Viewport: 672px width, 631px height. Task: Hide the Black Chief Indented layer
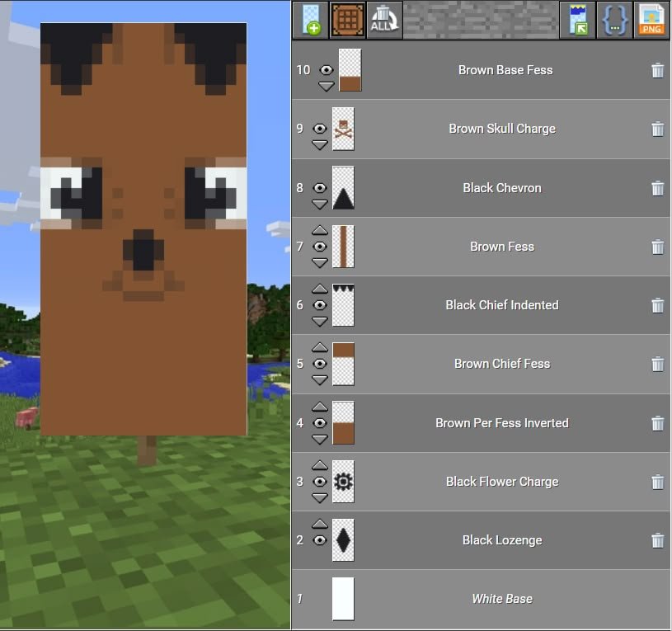320,305
